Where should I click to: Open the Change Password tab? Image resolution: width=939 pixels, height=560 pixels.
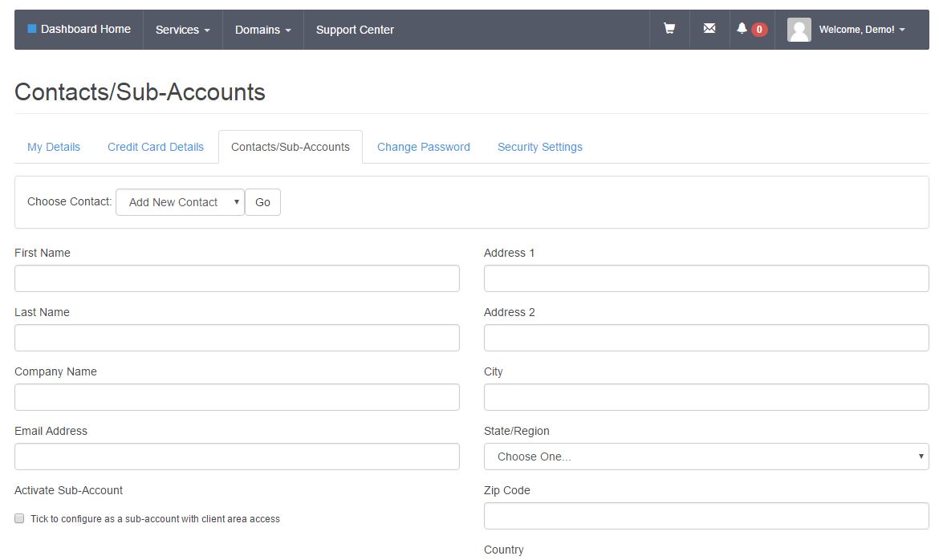point(423,147)
